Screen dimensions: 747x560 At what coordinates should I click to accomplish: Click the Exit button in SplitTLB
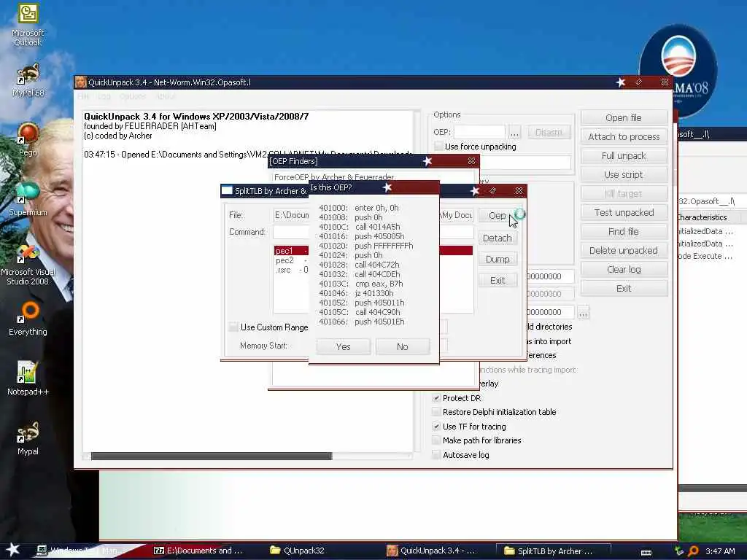pos(498,281)
